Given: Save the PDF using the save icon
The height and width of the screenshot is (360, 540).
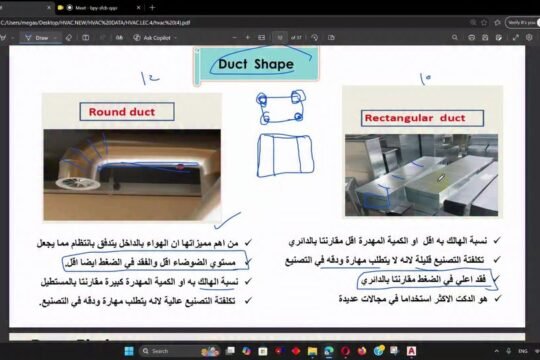Looking at the screenshot, I should click(x=485, y=38).
